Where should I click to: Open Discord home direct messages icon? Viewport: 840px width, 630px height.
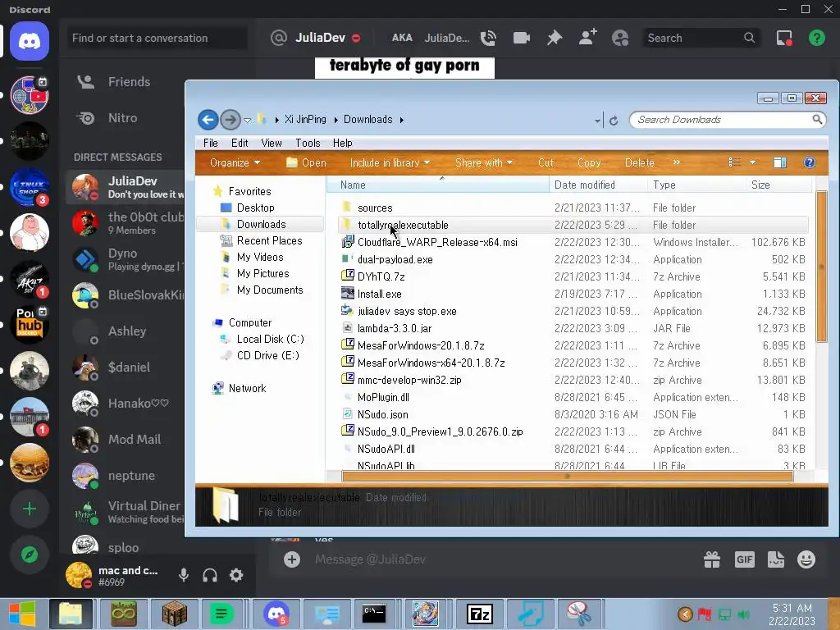30,41
